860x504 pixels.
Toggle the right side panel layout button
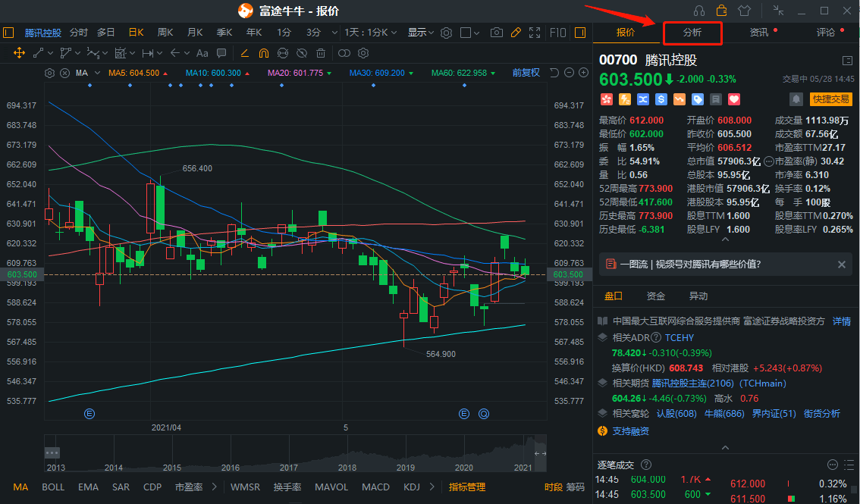[580, 33]
